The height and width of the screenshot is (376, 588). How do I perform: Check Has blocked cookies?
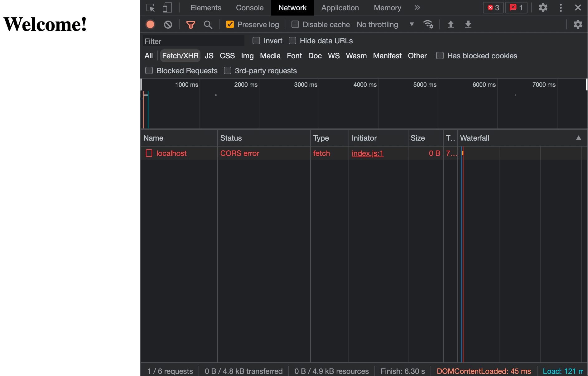pos(440,55)
